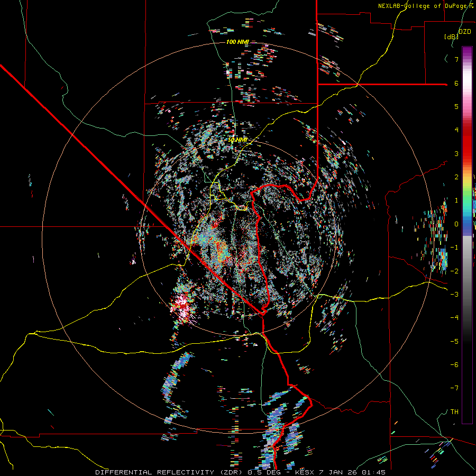Click the bright pink-white echo cluster southwest of radar

pyautogui.click(x=182, y=305)
